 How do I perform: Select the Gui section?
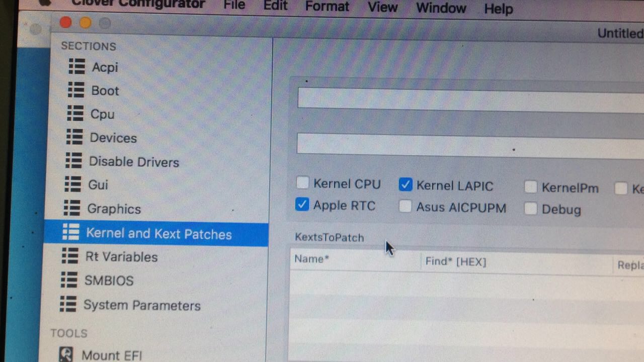(98, 185)
